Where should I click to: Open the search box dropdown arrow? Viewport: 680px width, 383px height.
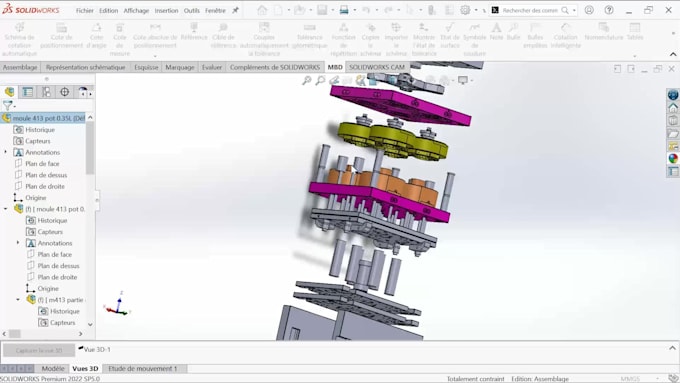pyautogui.click(x=574, y=10)
